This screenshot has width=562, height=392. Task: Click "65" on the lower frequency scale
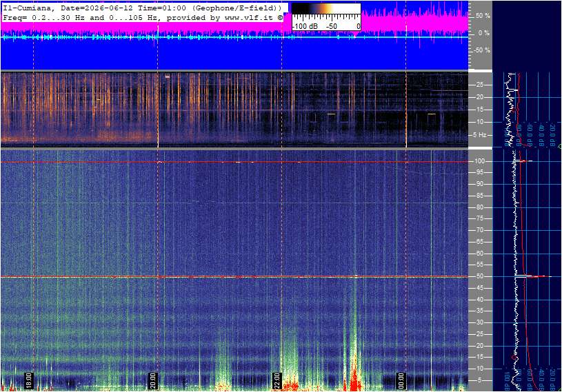[x=479, y=242]
